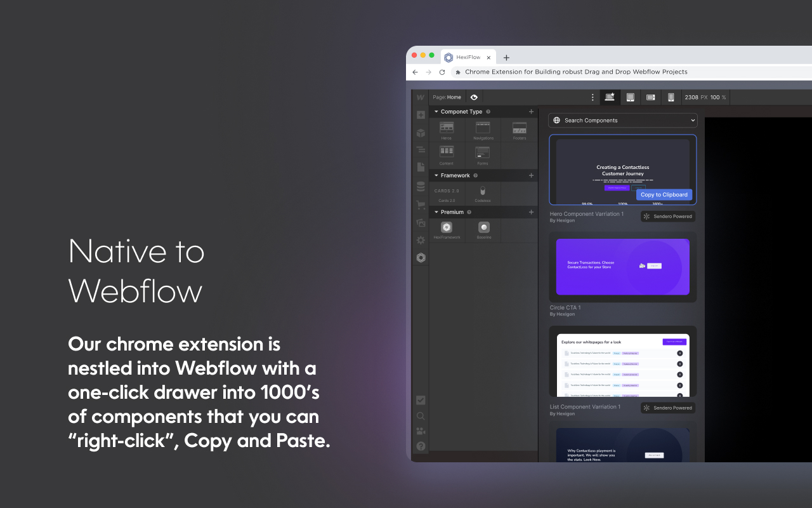Select the Heros component type icon
Image resolution: width=812 pixels, height=508 pixels.
tap(447, 128)
